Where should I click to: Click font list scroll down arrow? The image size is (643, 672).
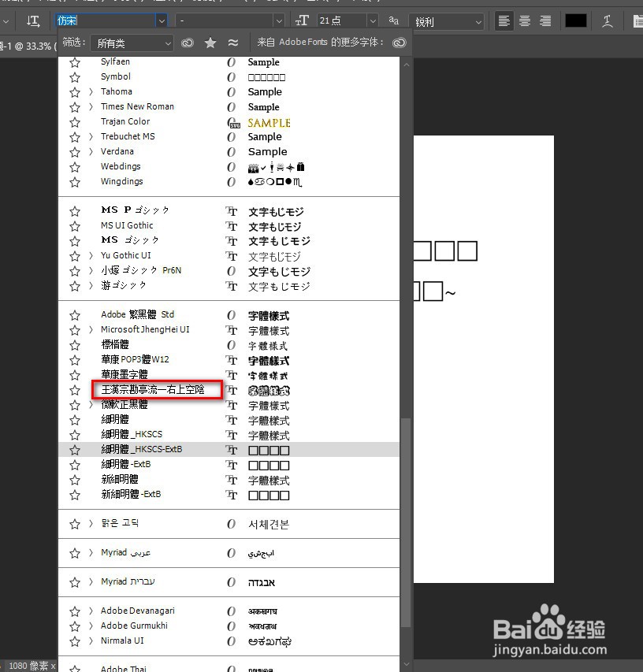click(x=406, y=664)
